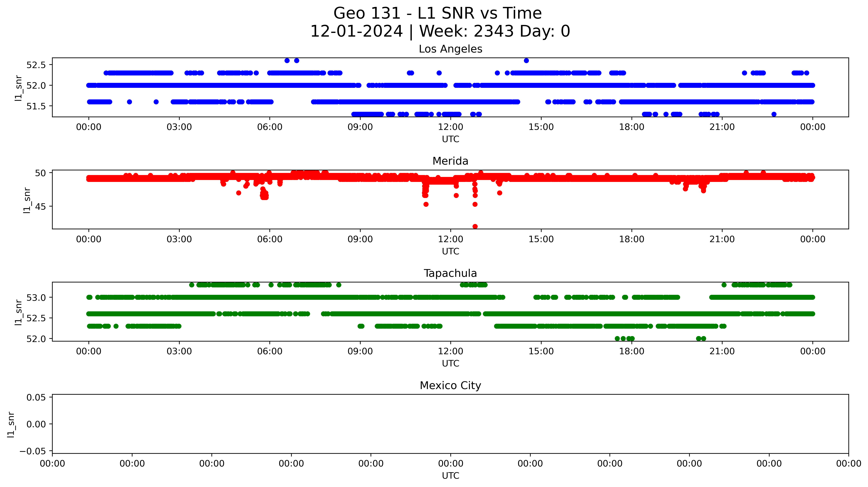This screenshot has width=868, height=487.
Task: Click the date line '12-01-2024 | Week: 2343 Day: 0'
Action: (440, 31)
